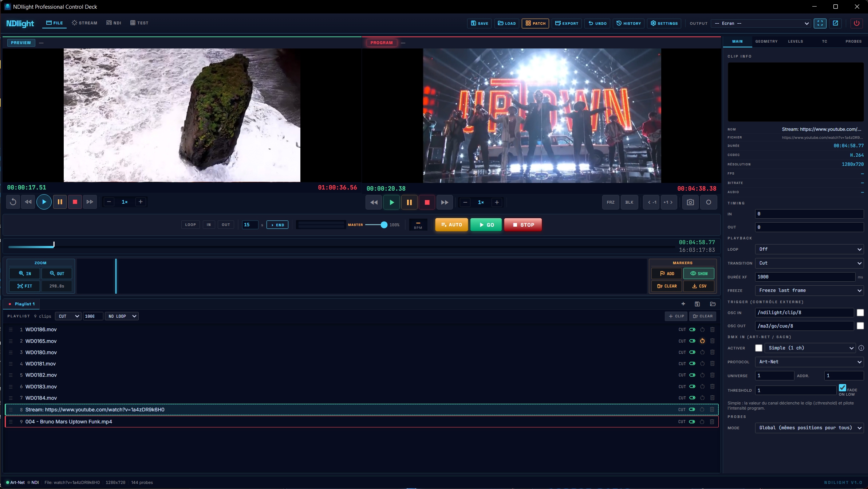The image size is (868, 489).
Task: Enable the OSC OUT checkbox
Action: (860, 326)
